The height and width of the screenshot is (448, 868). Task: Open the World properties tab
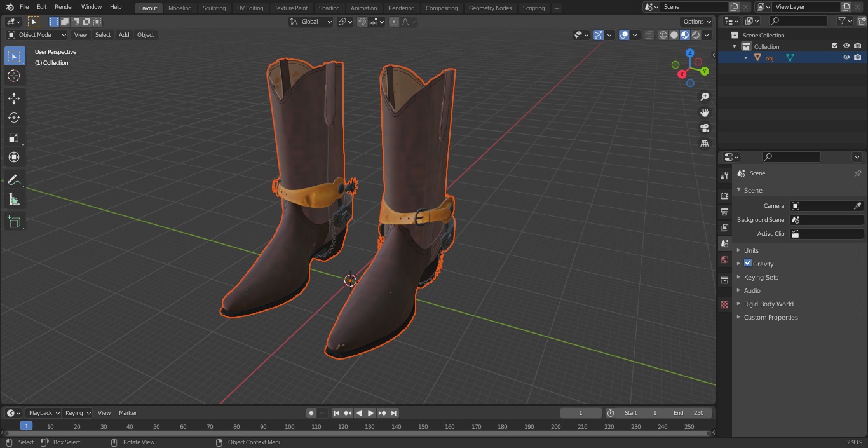(724, 260)
